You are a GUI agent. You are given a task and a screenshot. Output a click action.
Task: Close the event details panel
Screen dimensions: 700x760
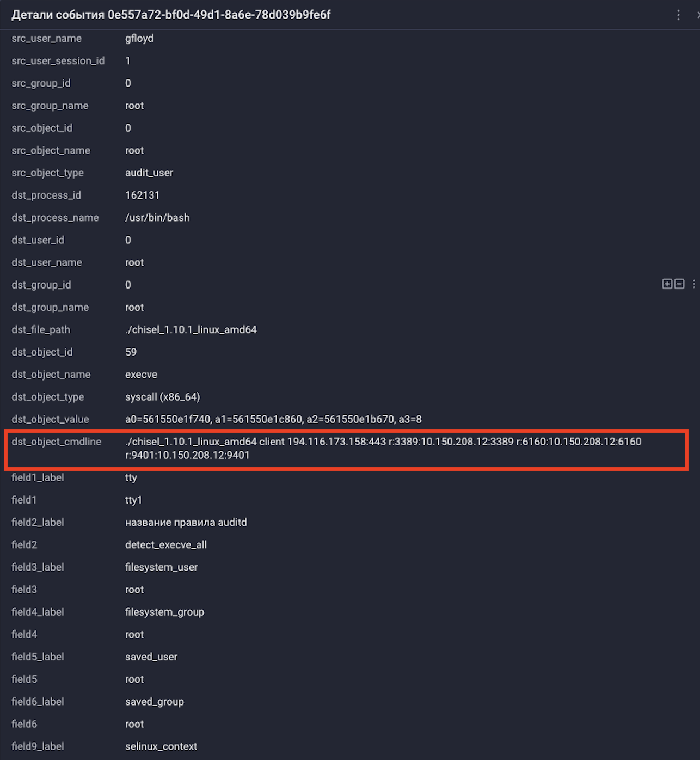(x=698, y=15)
